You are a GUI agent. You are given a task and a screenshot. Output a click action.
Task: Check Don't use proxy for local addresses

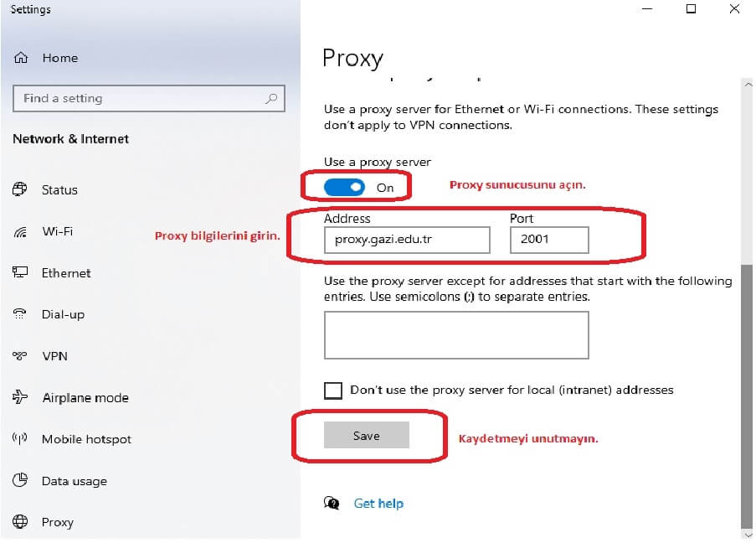pos(332,390)
